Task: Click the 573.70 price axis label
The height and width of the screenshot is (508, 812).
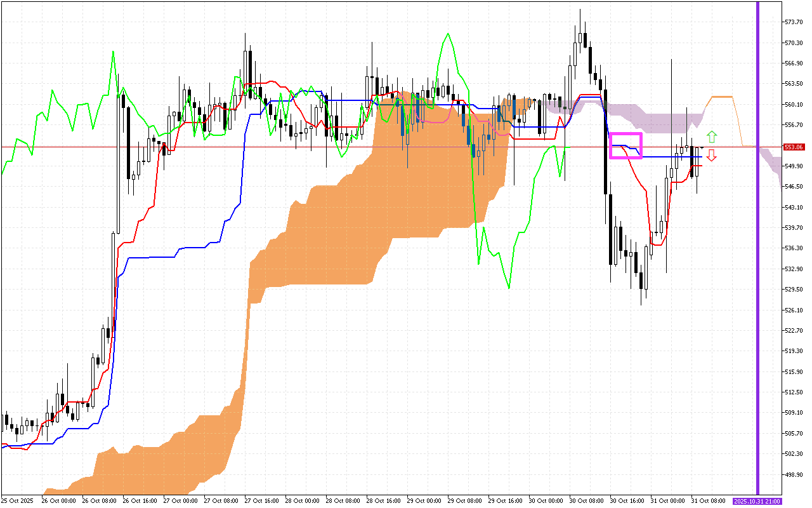Action: coord(794,22)
